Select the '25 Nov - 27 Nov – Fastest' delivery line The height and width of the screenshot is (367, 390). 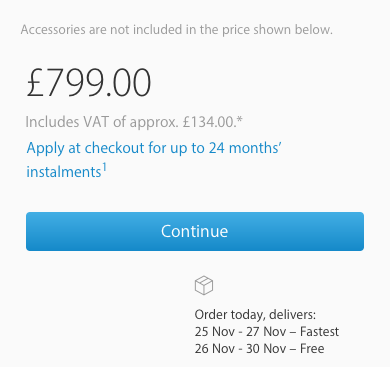[x=267, y=331]
